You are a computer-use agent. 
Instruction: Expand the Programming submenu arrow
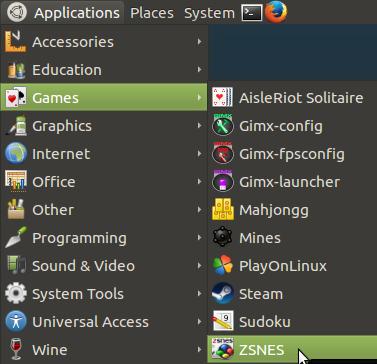pyautogui.click(x=199, y=238)
